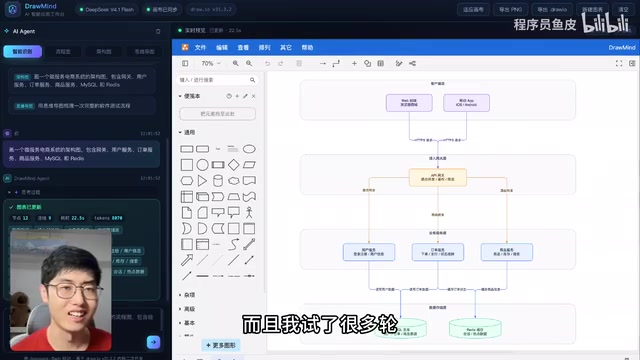The height and width of the screenshot is (360, 640).
Task: Click the 导出 .drawio button
Action: 552,9
